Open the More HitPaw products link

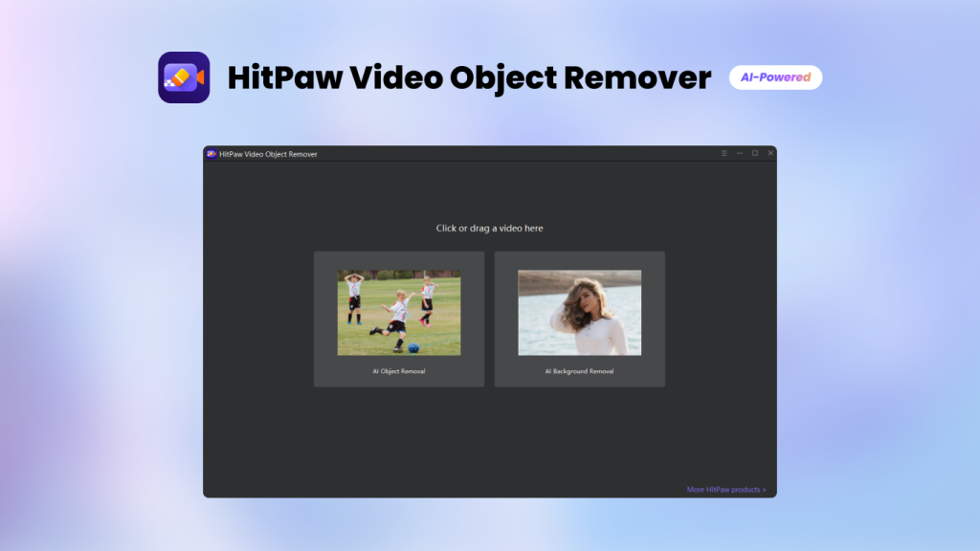coord(726,489)
